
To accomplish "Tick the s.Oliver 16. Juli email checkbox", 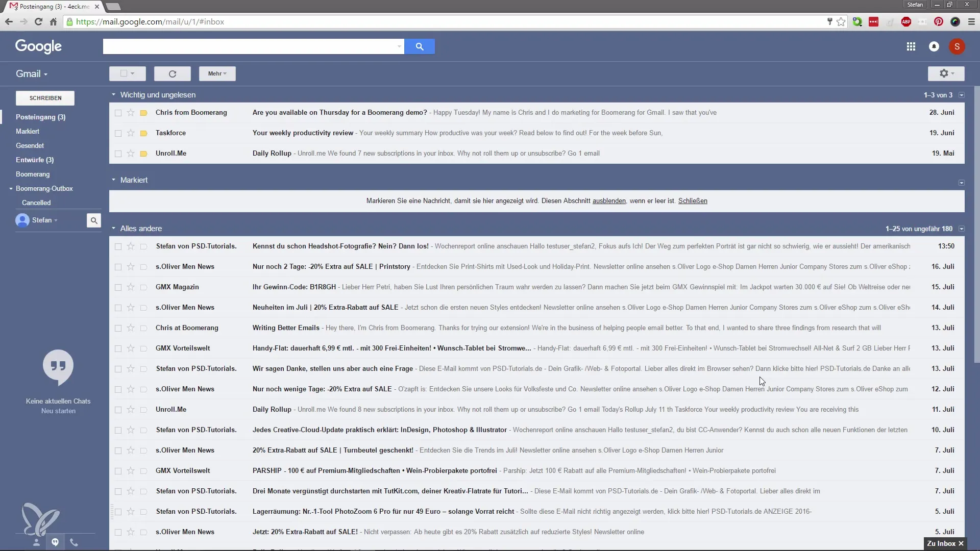I will tap(118, 267).
